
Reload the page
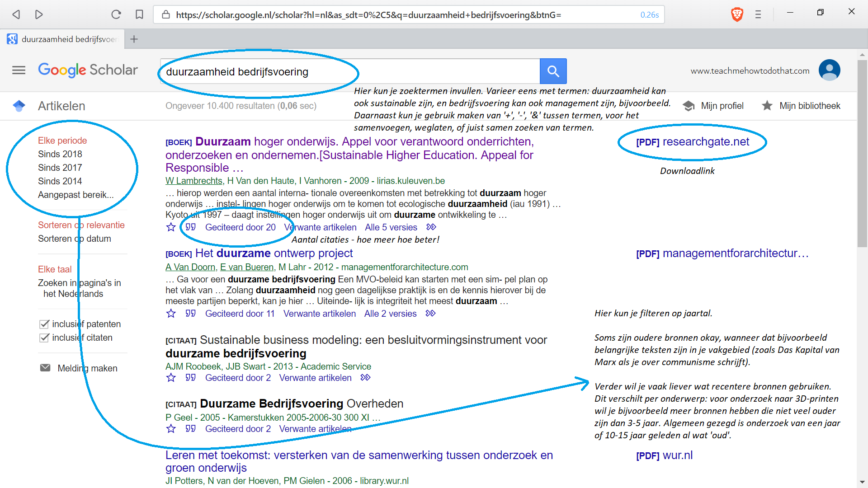116,14
